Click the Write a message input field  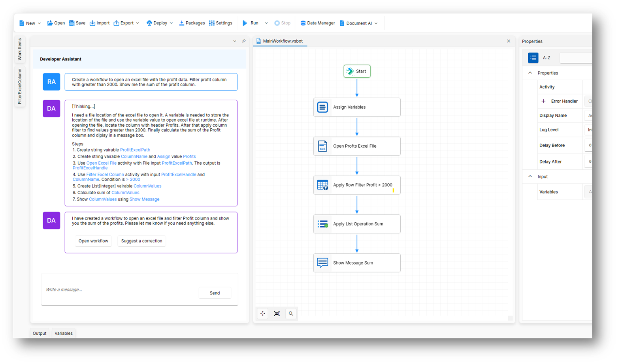pyautogui.click(x=119, y=289)
